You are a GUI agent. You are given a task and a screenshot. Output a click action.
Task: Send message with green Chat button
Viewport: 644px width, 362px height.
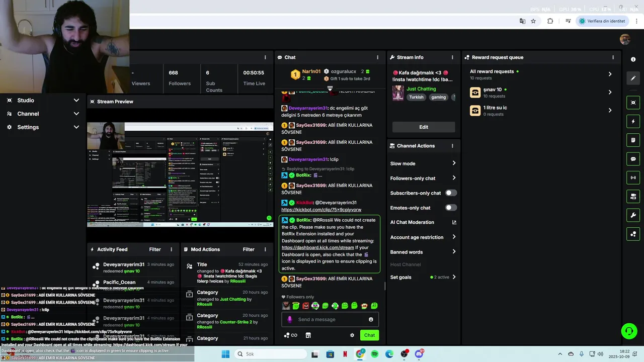[x=369, y=335]
